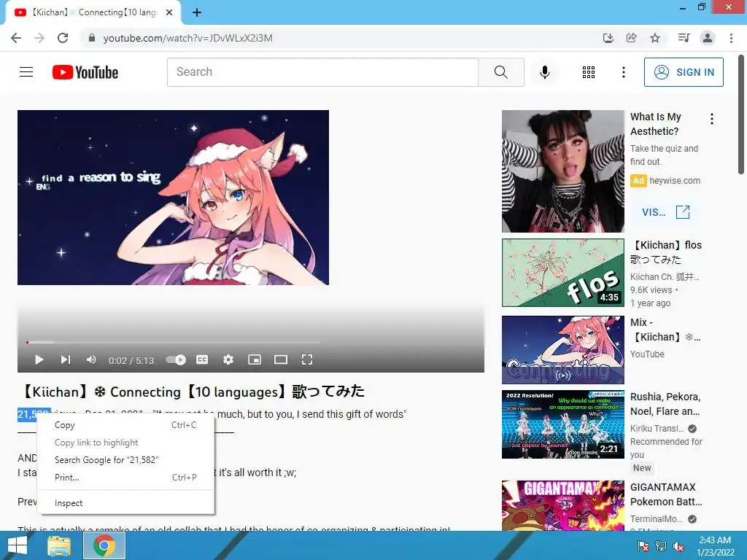Click the VIS... ad visit button
The height and width of the screenshot is (560, 747).
pyautogui.click(x=666, y=212)
